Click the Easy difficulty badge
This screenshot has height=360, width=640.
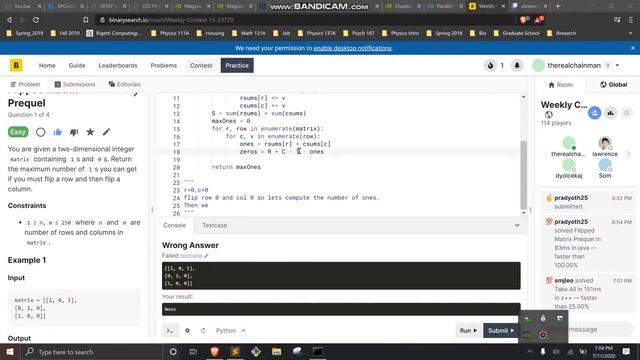(18, 132)
